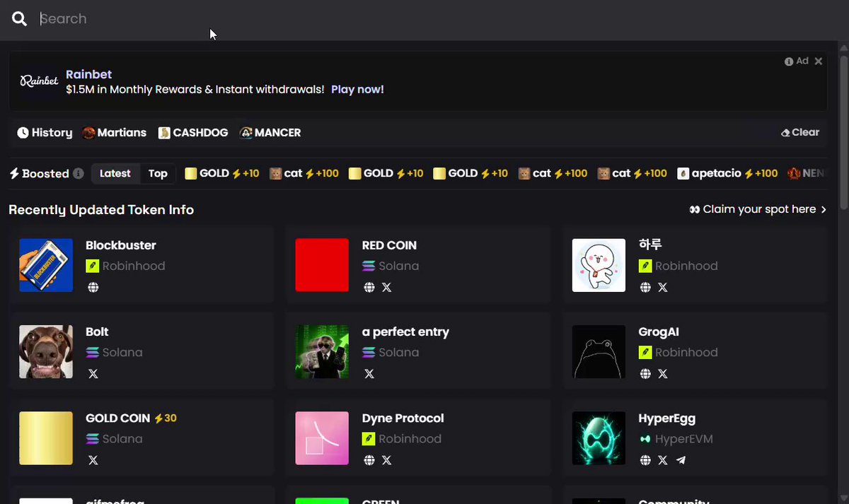Open RED COIN's X profile icon
Image resolution: width=849 pixels, height=504 pixels.
[386, 288]
